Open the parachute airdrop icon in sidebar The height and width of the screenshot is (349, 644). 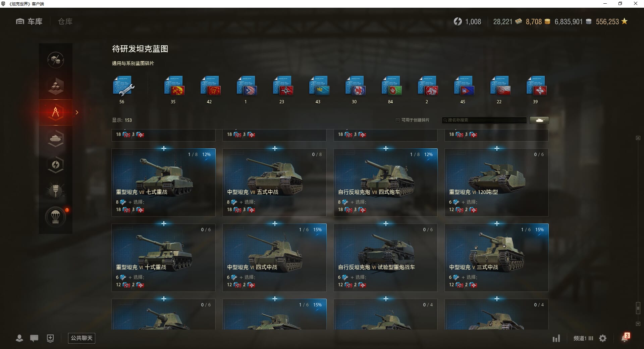pos(56,217)
